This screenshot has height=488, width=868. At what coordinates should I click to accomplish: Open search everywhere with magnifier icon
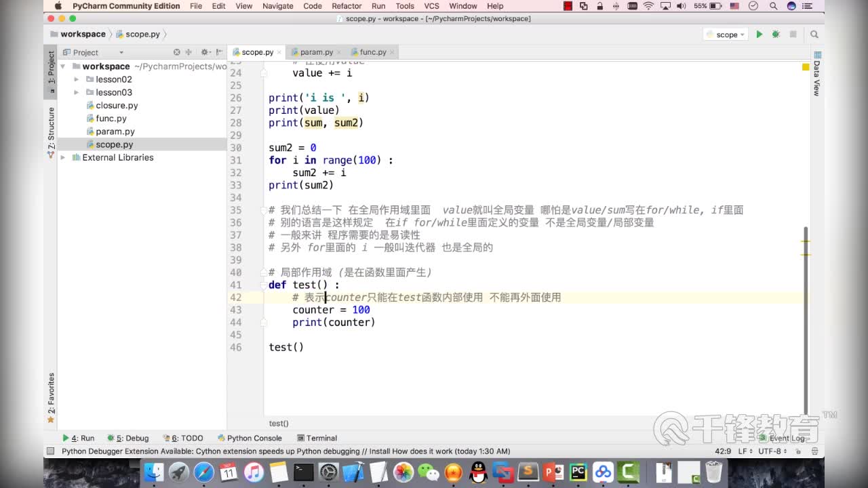(814, 34)
